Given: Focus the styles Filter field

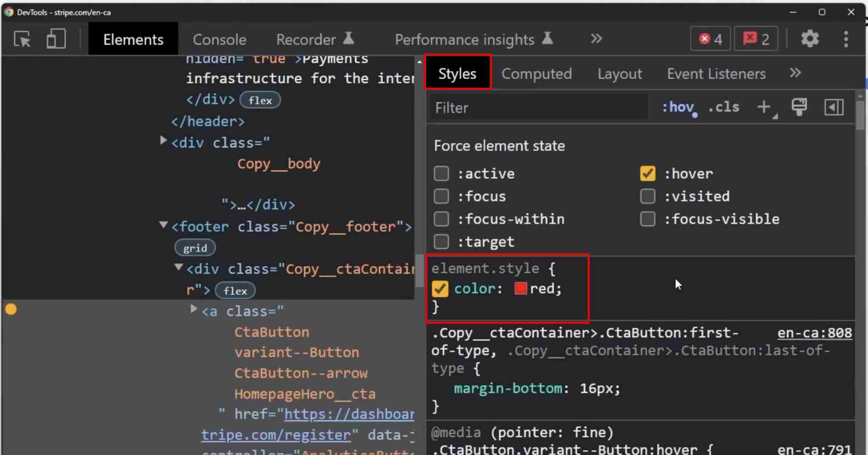Looking at the screenshot, I should click(538, 108).
